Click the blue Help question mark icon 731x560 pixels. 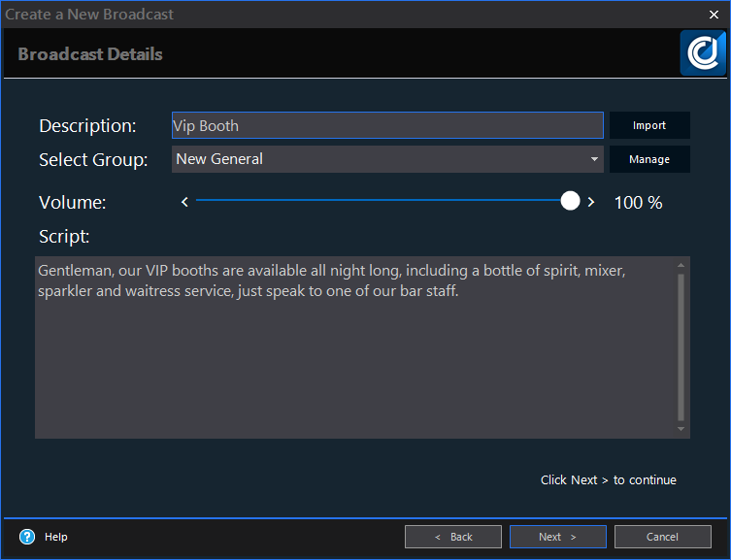pyautogui.click(x=27, y=537)
